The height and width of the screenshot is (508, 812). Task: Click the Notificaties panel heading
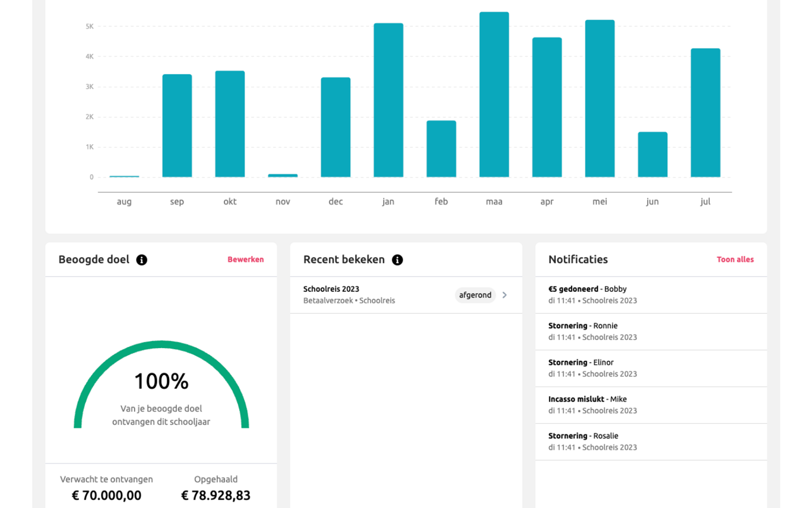pos(578,259)
